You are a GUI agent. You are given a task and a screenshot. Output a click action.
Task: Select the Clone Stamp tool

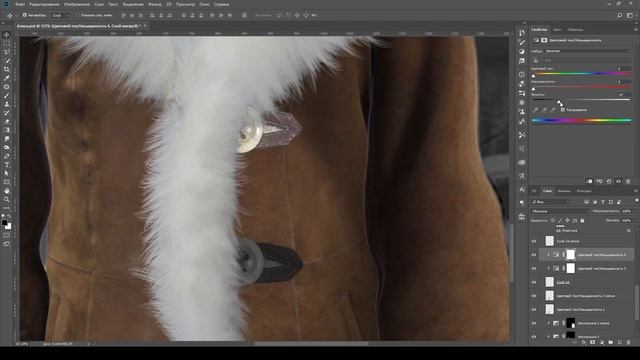click(7, 104)
